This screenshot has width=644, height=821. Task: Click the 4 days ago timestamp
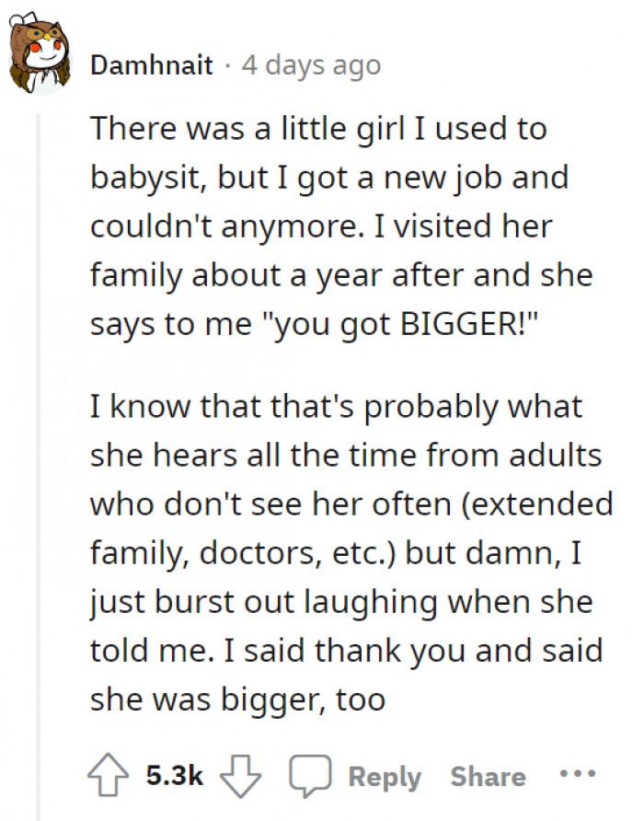pyautogui.click(x=310, y=64)
